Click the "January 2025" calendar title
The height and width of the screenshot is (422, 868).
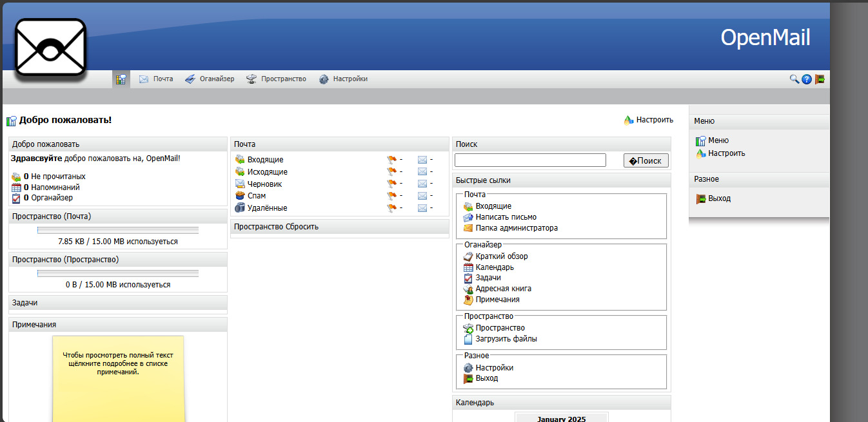tap(561, 419)
